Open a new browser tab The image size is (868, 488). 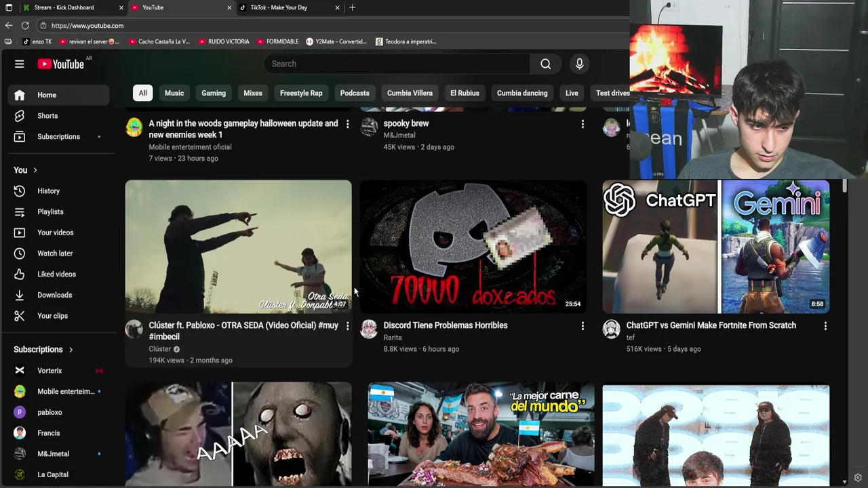click(352, 7)
